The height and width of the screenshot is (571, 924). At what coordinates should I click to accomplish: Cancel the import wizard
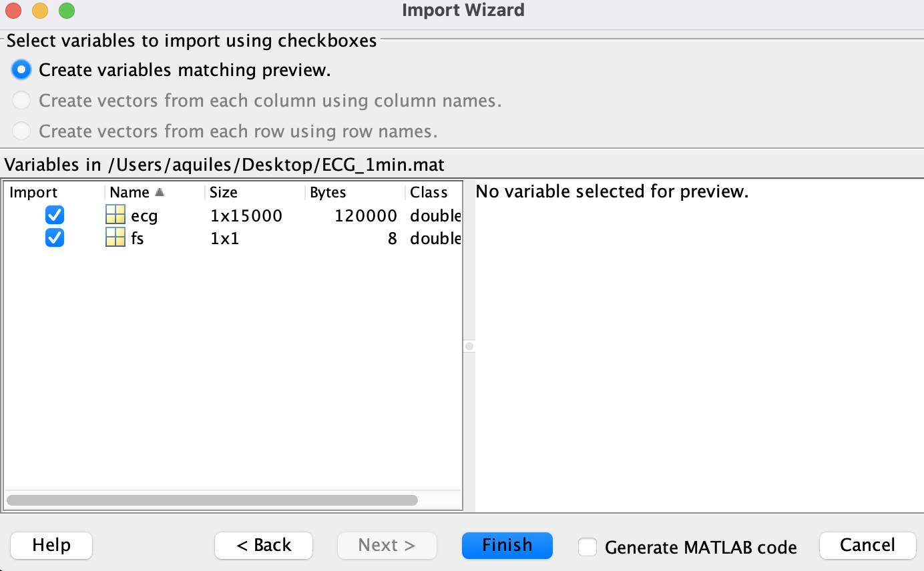pyautogui.click(x=867, y=545)
